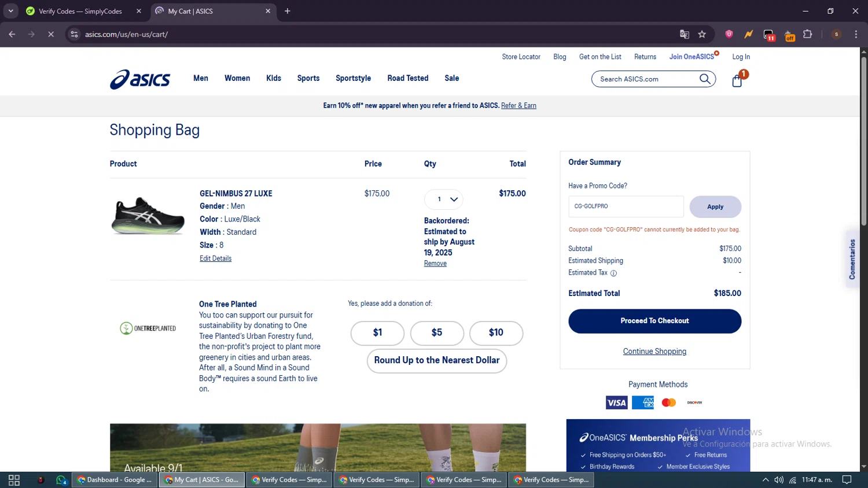868x488 pixels.
Task: Click Continue Shopping link
Action: coord(654,352)
